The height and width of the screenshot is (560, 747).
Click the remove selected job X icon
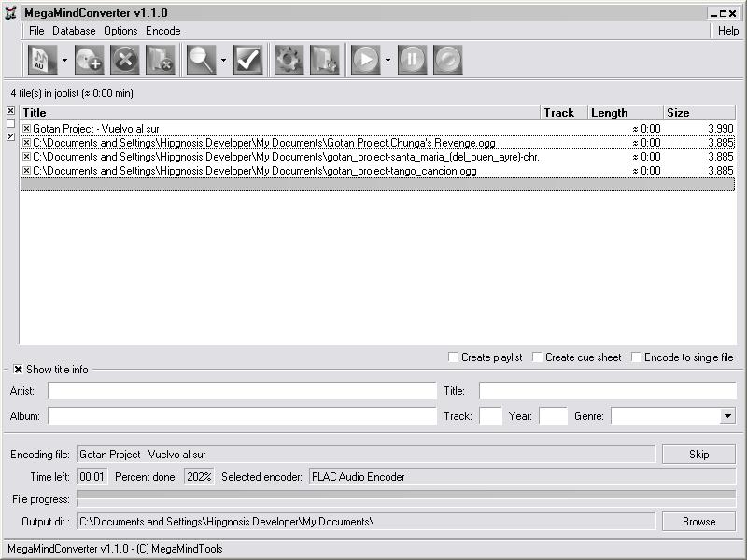[x=125, y=60]
